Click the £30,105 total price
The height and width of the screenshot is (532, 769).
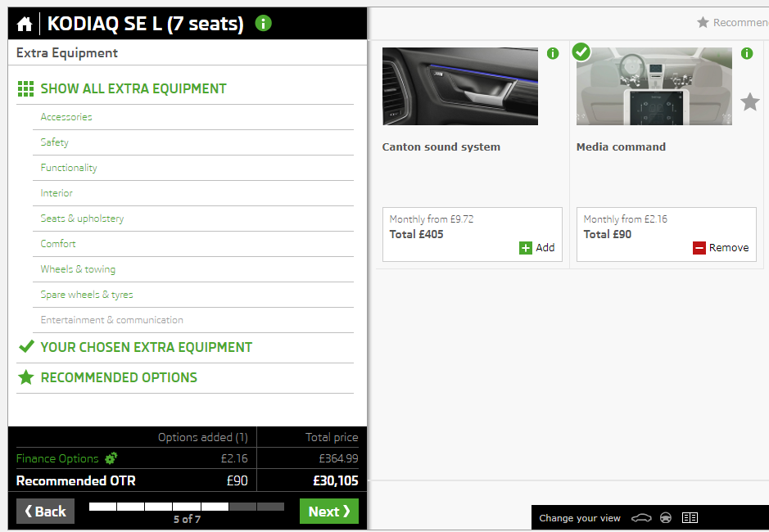(x=336, y=481)
